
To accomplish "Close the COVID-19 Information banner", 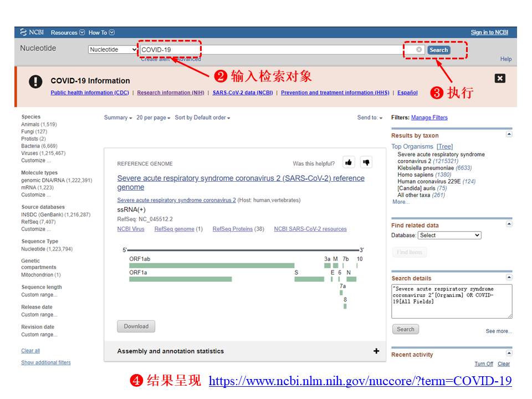I will coord(499,79).
